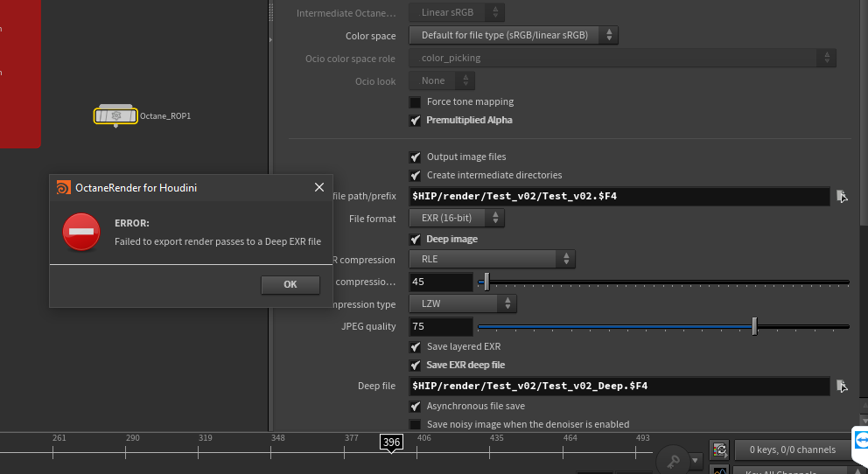This screenshot has height=474, width=868.
Task: Click the file chooser icon for file path/prefix
Action: coord(841,196)
